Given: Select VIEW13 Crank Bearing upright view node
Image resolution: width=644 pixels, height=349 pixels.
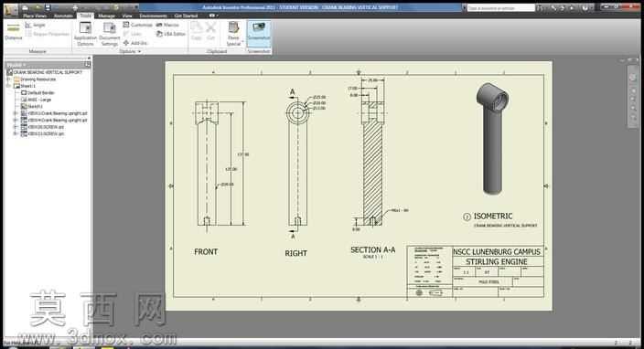Looking at the screenshot, I should point(54,113).
